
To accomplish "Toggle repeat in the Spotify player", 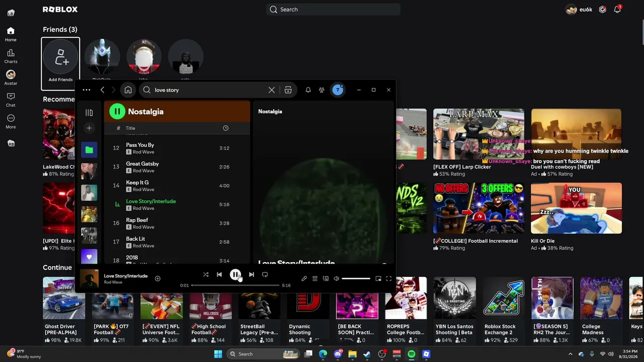I will tap(265, 275).
